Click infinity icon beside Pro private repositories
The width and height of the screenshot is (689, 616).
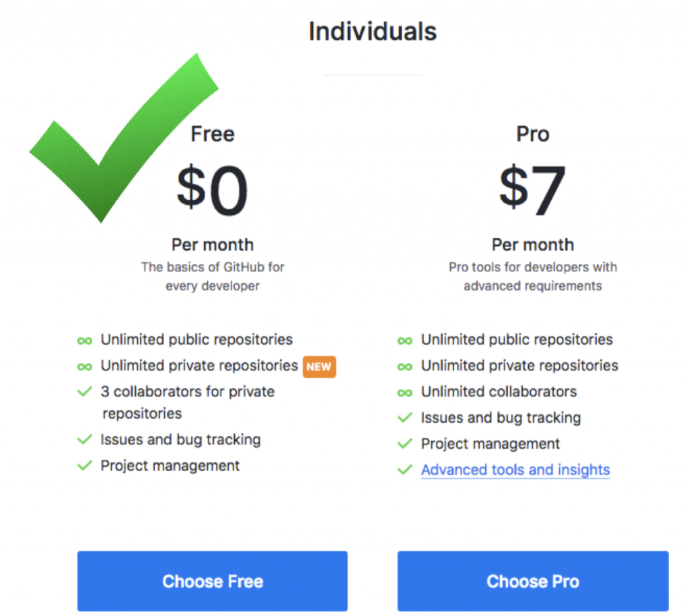tap(404, 367)
